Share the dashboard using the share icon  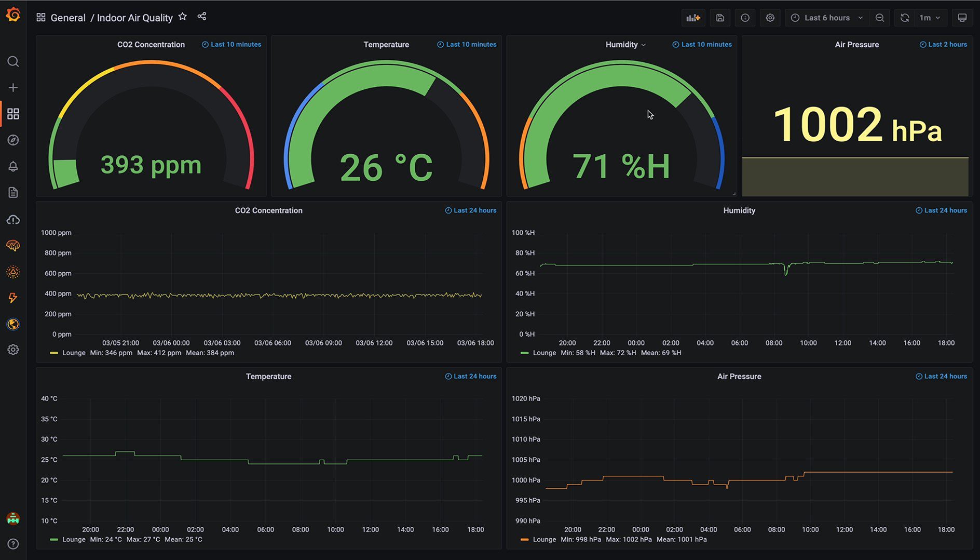202,17
